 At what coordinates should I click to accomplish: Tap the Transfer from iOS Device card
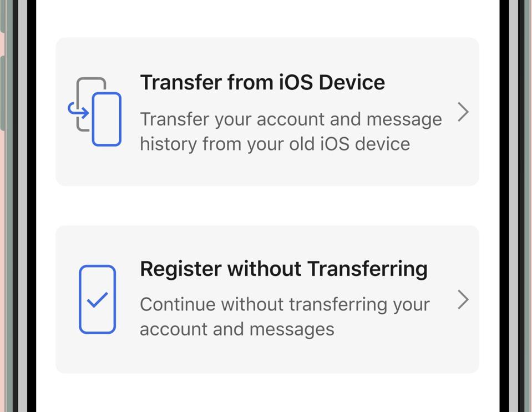[x=266, y=111]
